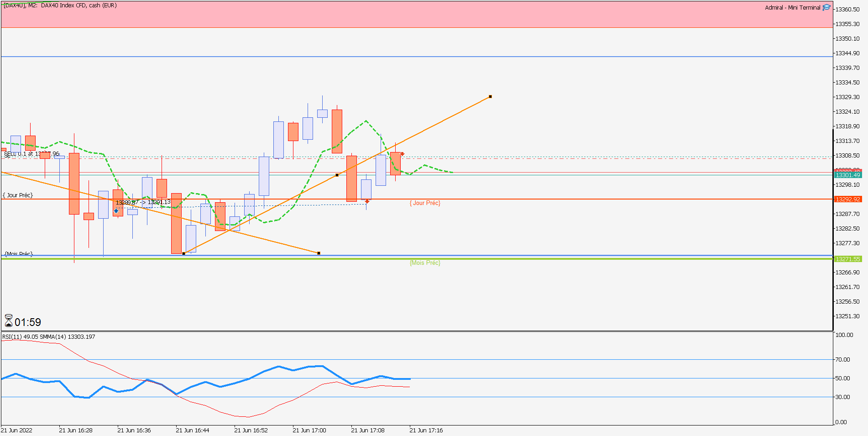Click the 13329.30 price axis label
The width and height of the screenshot is (868, 436).
click(x=847, y=97)
